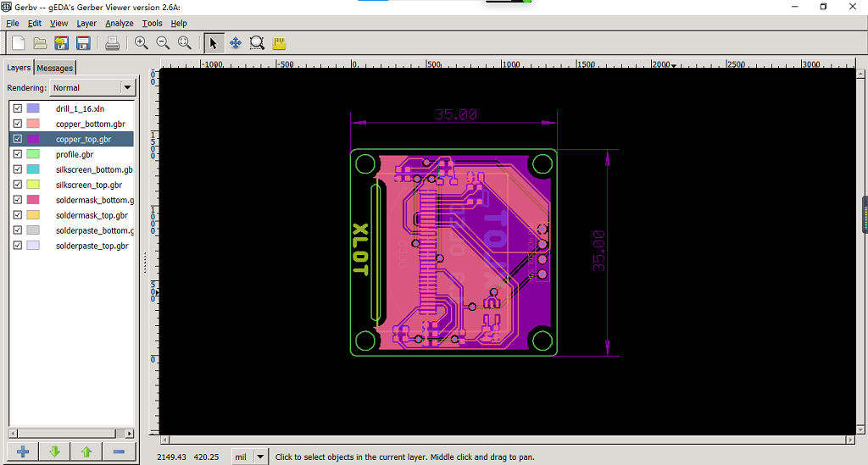This screenshot has width=868, height=465.
Task: Toggle visibility of drill_1_16.xln layer
Action: click(18, 108)
